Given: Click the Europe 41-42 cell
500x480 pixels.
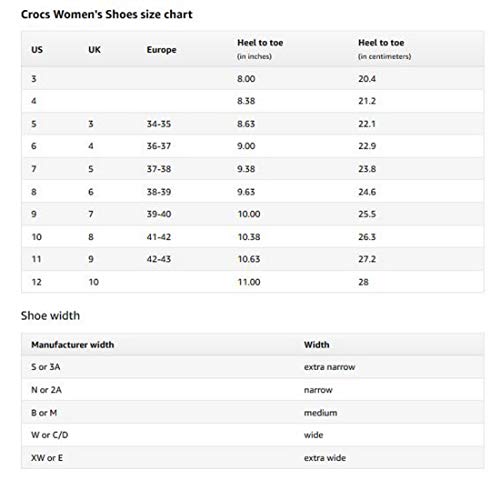Looking at the screenshot, I should [x=159, y=237].
